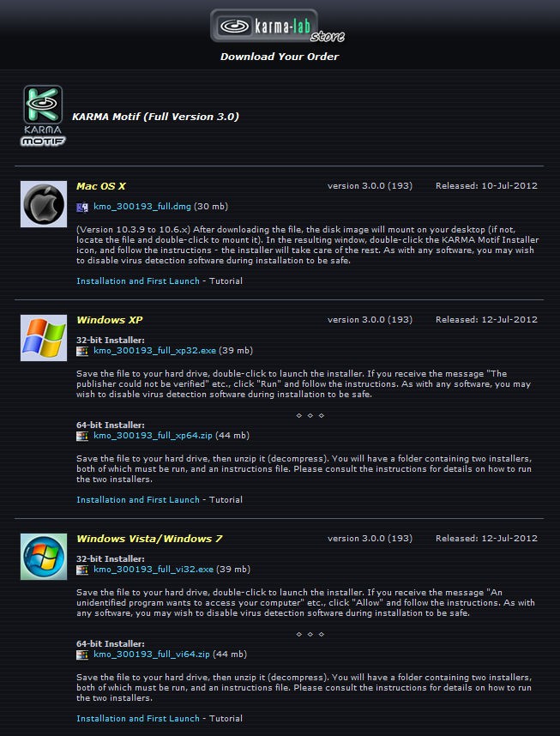The image size is (560, 736).
Task: Download the kmo_300193_full_vi32.exe installer
Action: 154,570
